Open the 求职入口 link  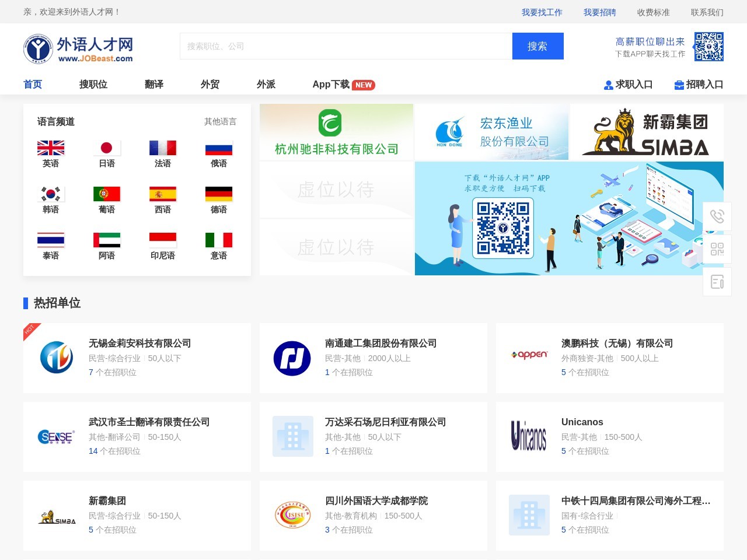pos(628,85)
